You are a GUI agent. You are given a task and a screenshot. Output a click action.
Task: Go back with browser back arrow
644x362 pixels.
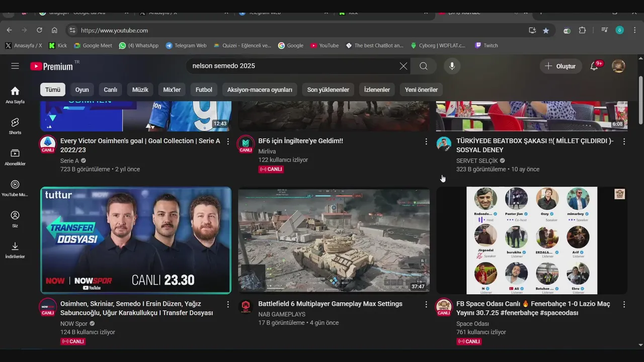point(9,30)
